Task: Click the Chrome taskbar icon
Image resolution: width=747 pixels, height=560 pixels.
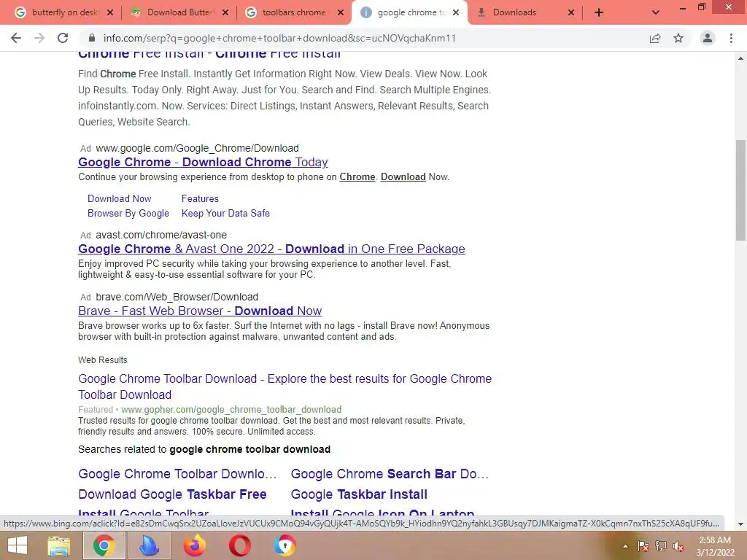Action: click(x=104, y=545)
